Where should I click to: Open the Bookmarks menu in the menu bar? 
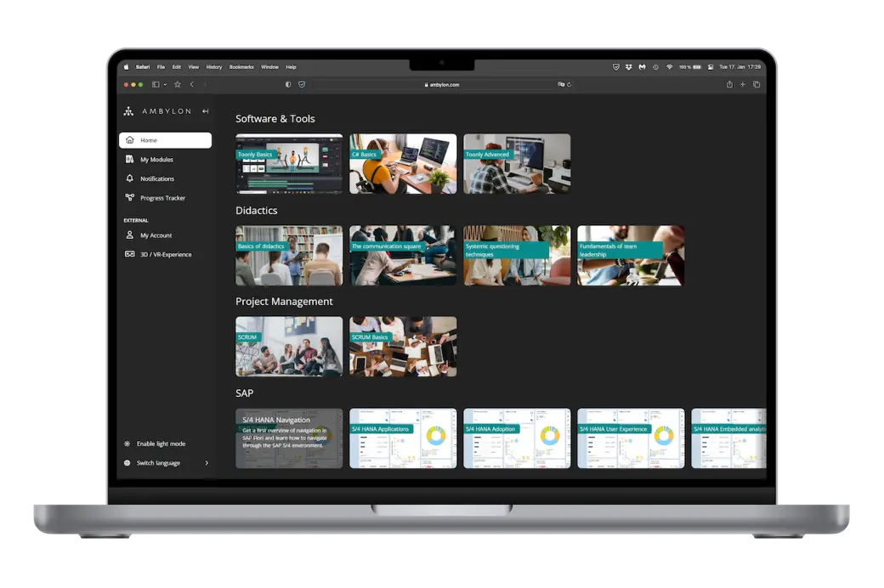(241, 67)
